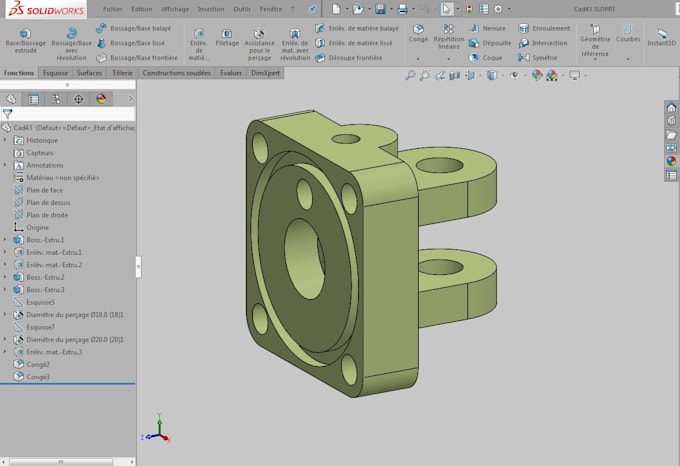The image size is (680, 466).
Task: Switch to the Surfaces tab
Action: pos(89,73)
